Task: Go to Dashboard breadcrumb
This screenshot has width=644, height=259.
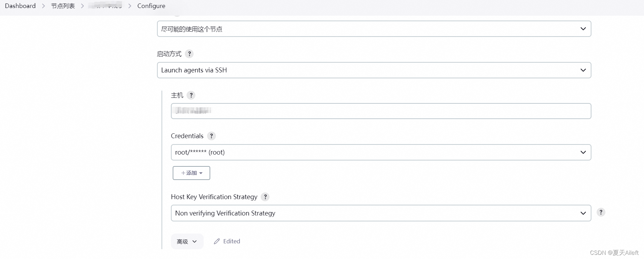Action: coord(20,6)
